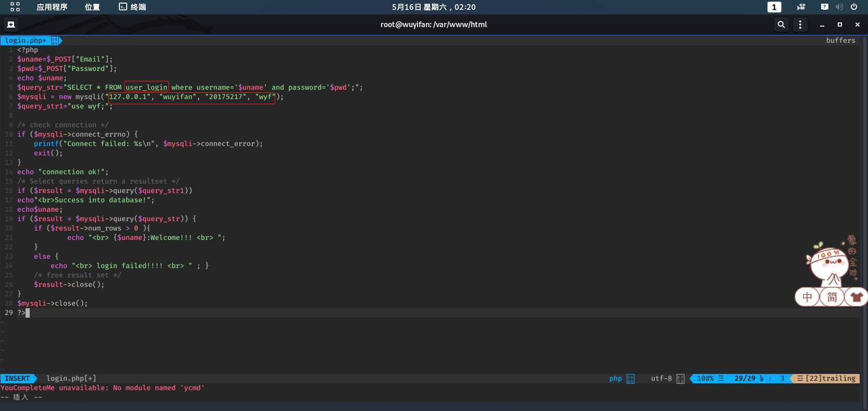Click the new terminal tab icon
The height and width of the screenshot is (411, 868).
click(x=10, y=25)
